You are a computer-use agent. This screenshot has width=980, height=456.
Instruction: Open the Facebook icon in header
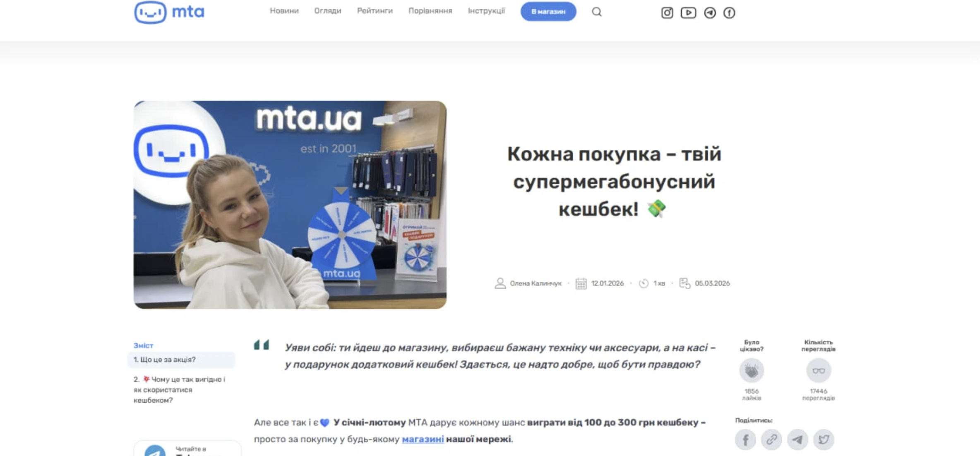tap(729, 13)
